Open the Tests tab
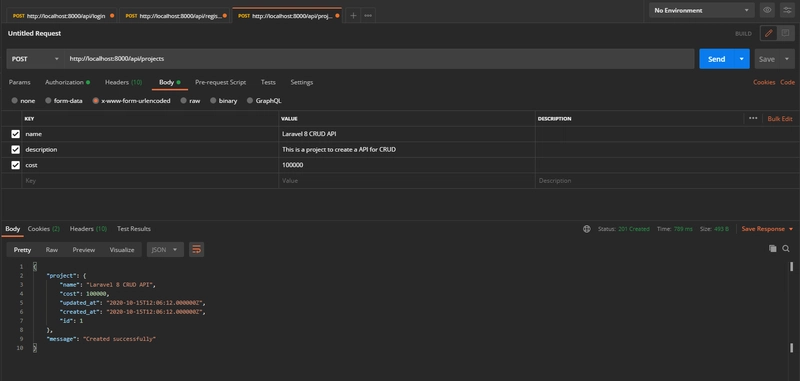800x381 pixels. pyautogui.click(x=268, y=82)
